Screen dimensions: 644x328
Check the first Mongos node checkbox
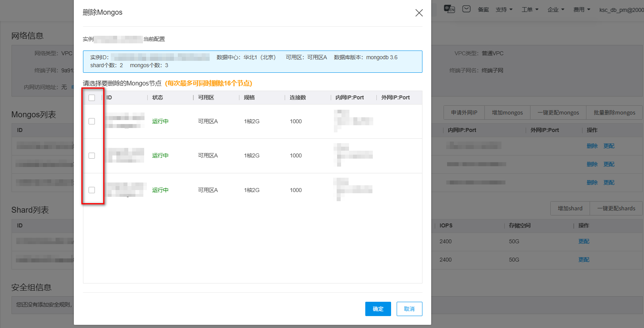(x=92, y=121)
